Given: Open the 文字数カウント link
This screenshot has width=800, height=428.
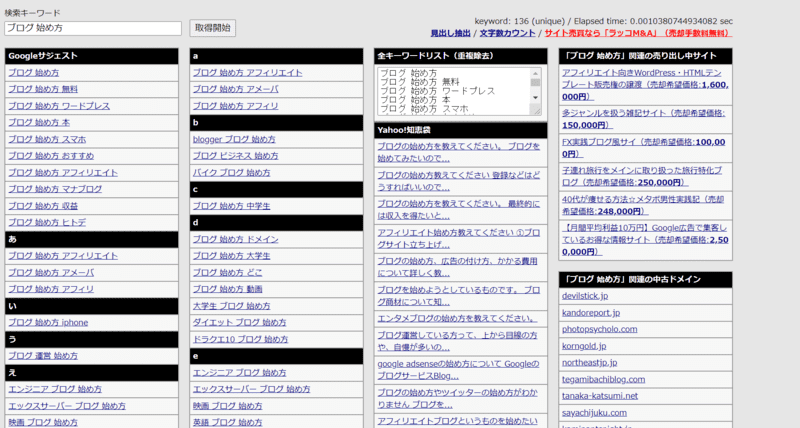Looking at the screenshot, I should click(x=508, y=33).
